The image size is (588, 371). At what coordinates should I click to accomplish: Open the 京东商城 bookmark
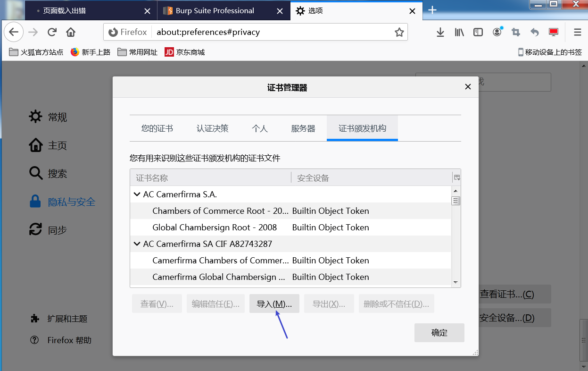[x=185, y=52]
